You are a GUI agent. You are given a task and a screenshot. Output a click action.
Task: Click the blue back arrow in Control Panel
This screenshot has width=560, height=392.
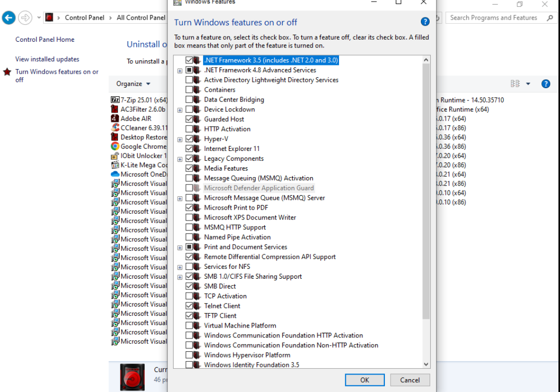click(x=9, y=18)
